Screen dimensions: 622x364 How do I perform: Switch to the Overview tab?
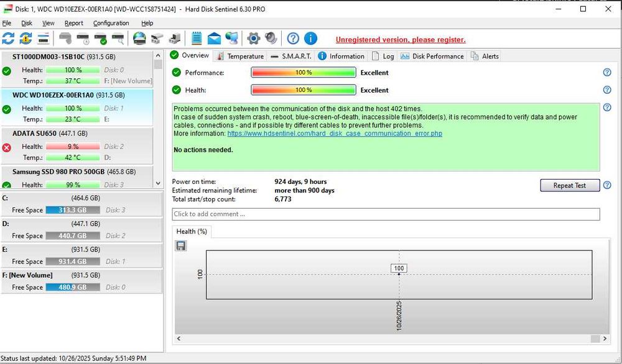point(190,55)
